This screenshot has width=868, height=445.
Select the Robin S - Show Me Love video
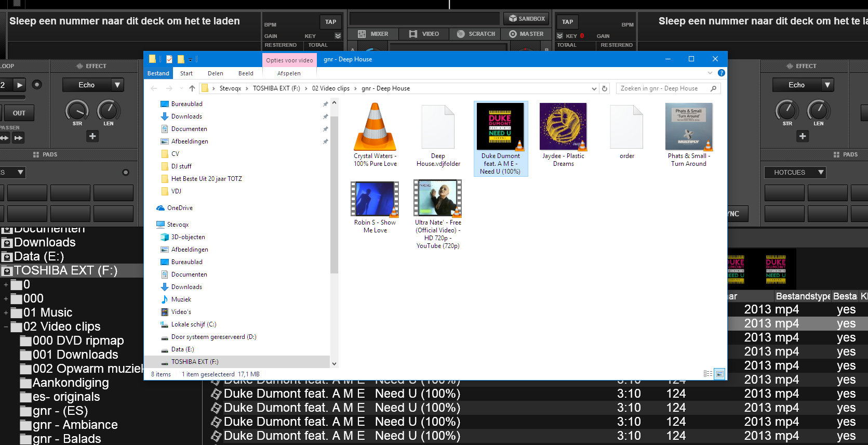pos(375,207)
